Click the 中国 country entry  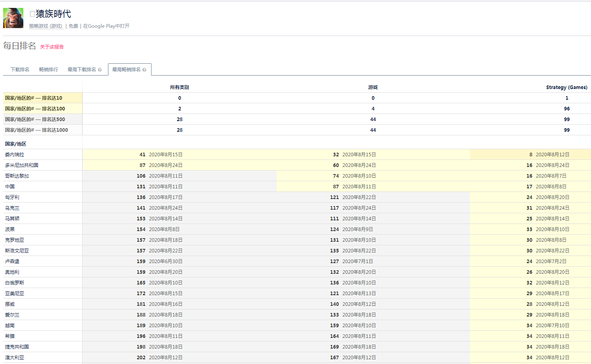[x=10, y=187]
